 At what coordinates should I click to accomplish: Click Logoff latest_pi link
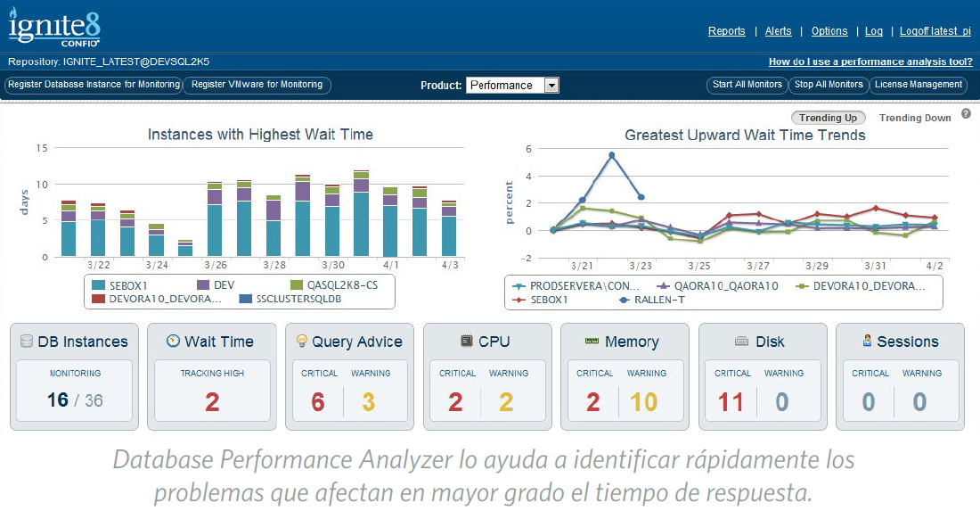coord(935,31)
